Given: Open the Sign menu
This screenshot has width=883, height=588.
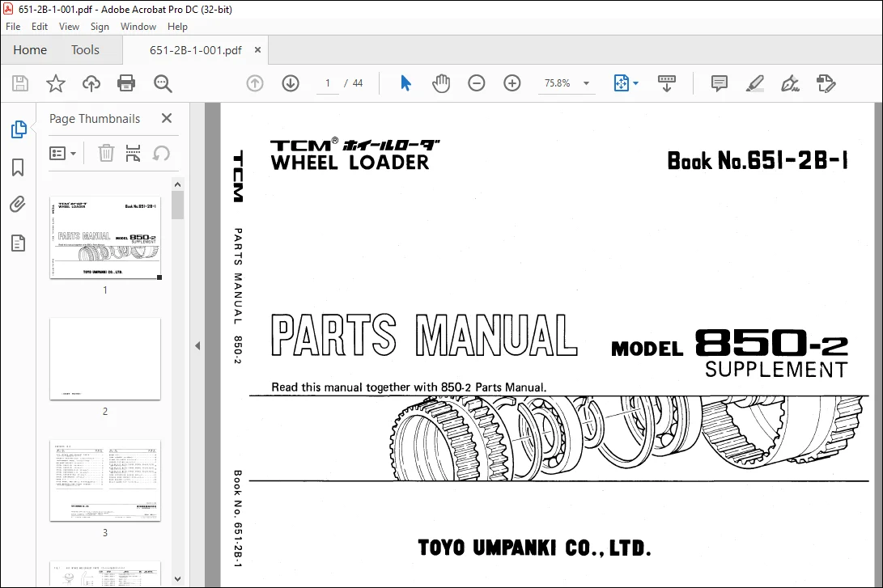Looking at the screenshot, I should point(100,27).
